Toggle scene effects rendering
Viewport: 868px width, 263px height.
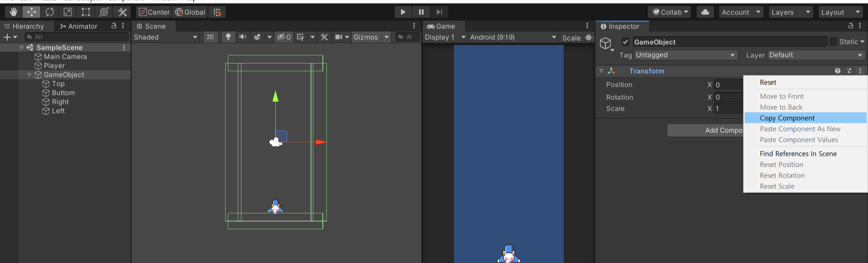tap(257, 37)
